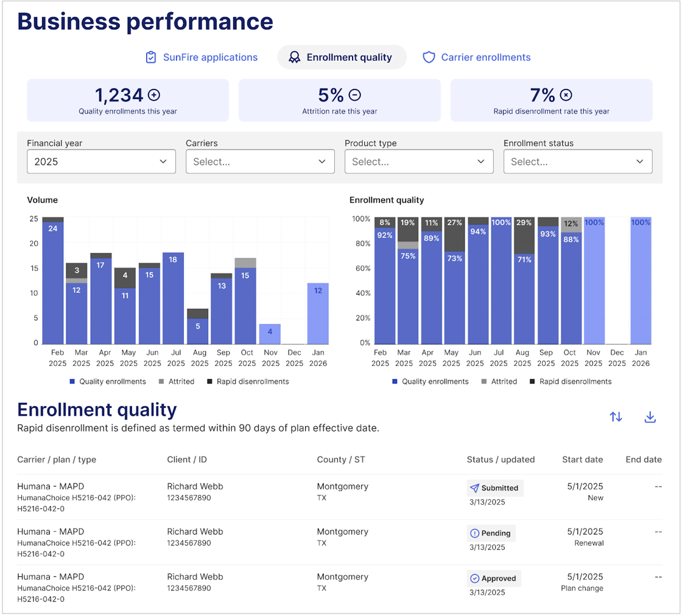Click the Pending status badge for Richard Webb
The image size is (682, 616).
[x=491, y=533]
